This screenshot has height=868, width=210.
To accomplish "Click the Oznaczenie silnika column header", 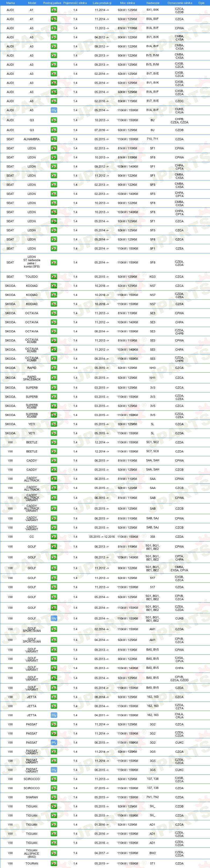I will pos(180,3).
